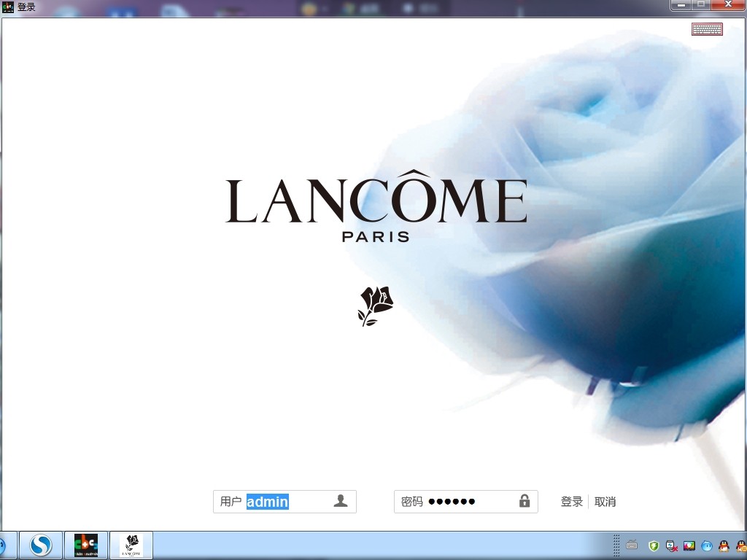Click the 登录 button to log in
747x560 pixels.
[x=572, y=502]
